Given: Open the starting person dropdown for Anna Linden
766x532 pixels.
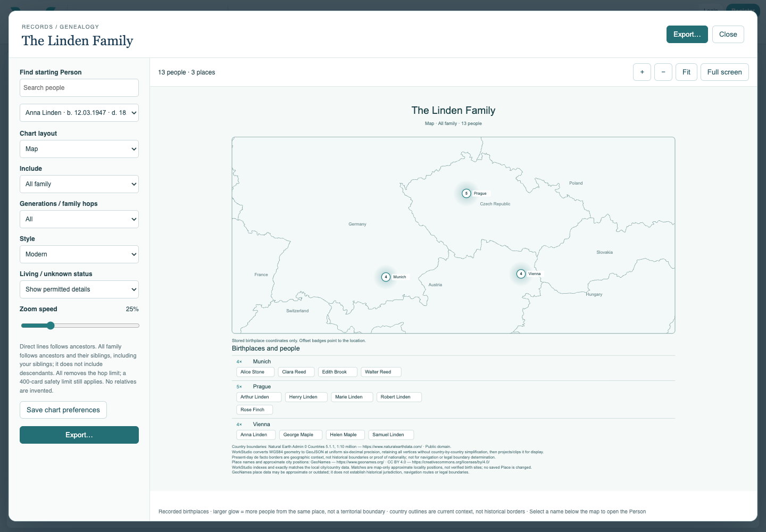Looking at the screenshot, I should pos(79,113).
